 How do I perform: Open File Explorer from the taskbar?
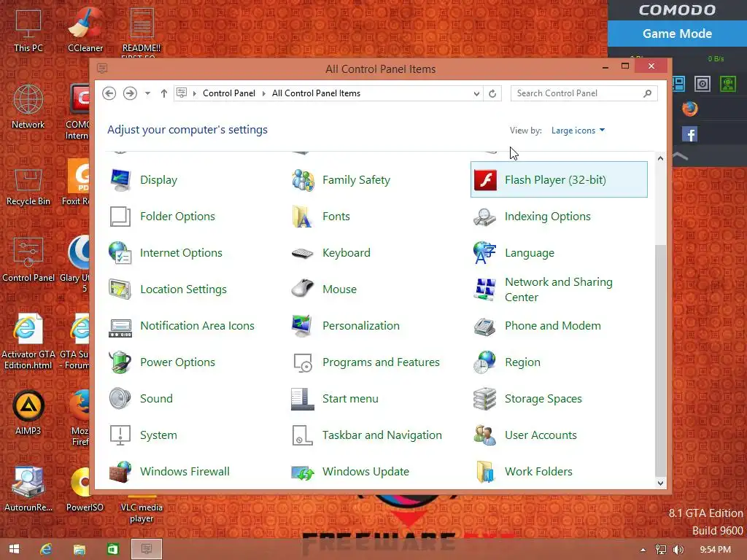[x=79, y=549]
